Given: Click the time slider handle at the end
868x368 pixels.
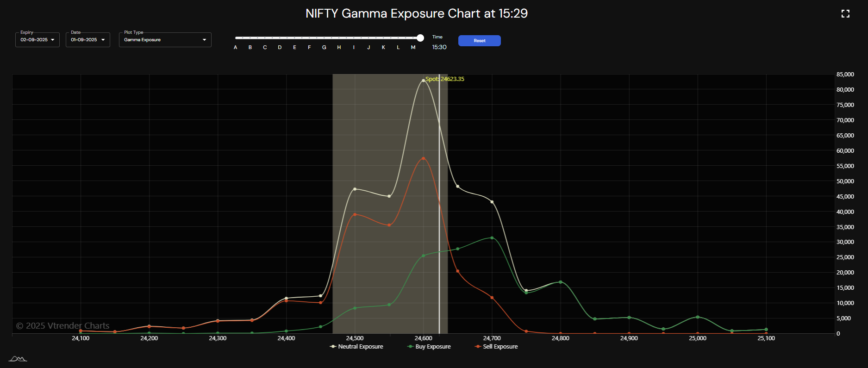Looking at the screenshot, I should click(420, 38).
